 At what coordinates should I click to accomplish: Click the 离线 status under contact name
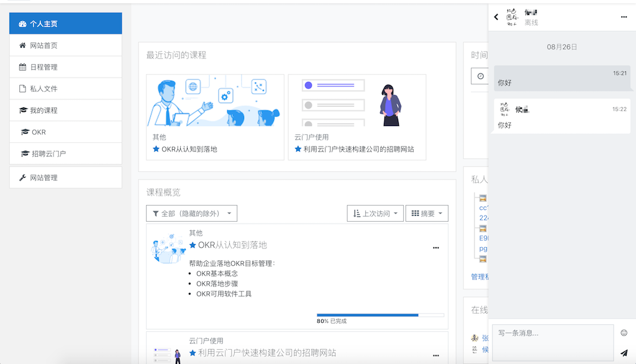[531, 23]
